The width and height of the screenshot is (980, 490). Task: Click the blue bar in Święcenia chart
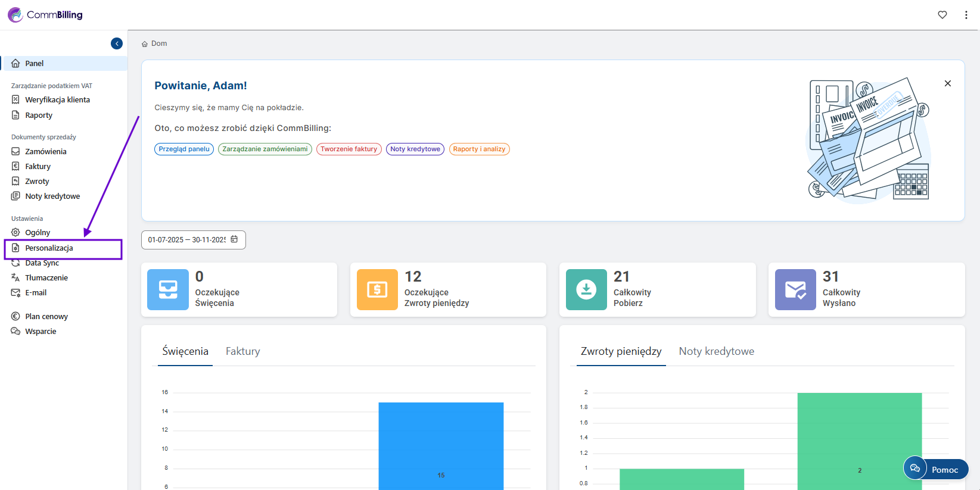pos(441,445)
